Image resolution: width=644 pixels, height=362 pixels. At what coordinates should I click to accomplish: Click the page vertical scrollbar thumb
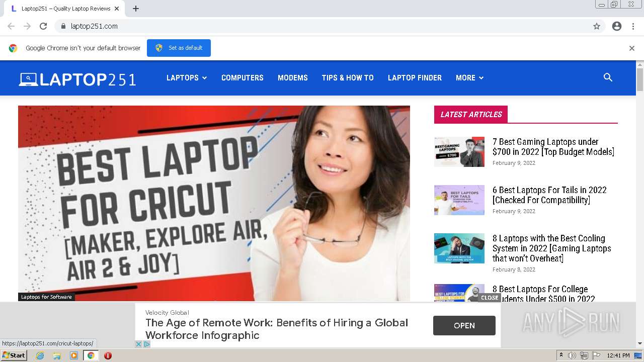(640, 79)
